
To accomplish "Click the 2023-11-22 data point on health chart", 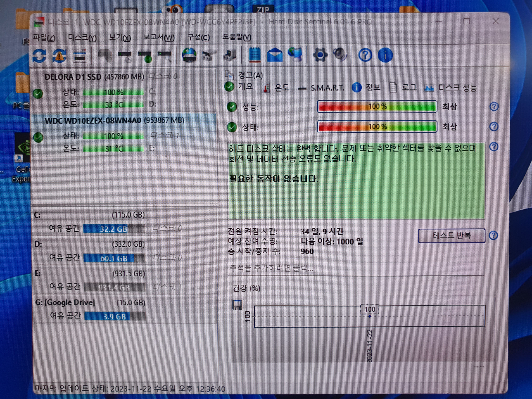I will coord(370,316).
